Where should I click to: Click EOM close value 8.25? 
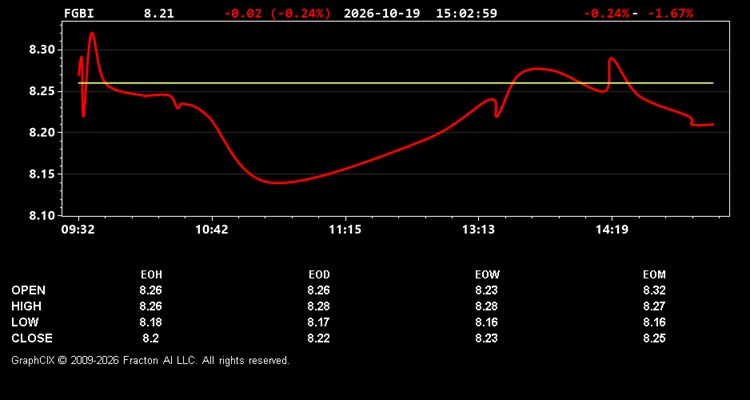[x=654, y=338]
